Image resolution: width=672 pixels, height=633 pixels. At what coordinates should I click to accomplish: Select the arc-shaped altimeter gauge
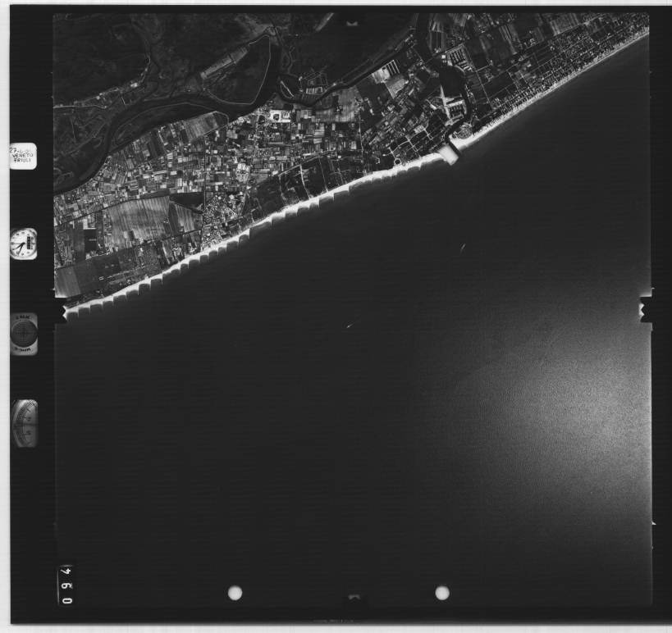[25, 423]
